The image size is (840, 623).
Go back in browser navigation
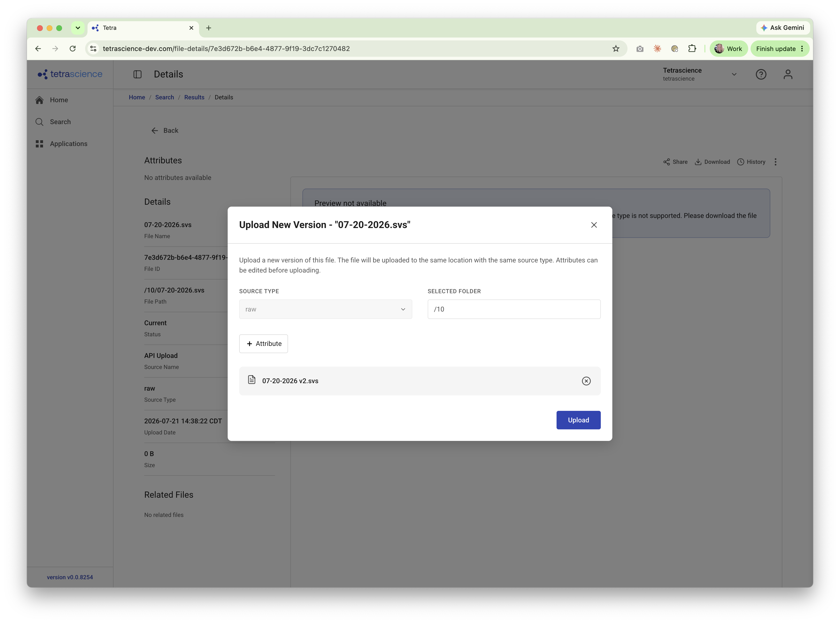38,49
